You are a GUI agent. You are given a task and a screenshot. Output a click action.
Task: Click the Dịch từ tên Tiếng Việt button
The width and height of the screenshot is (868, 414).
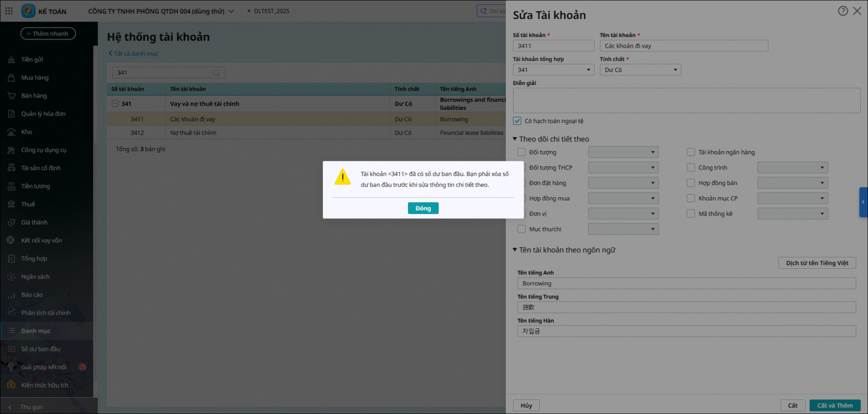click(816, 263)
